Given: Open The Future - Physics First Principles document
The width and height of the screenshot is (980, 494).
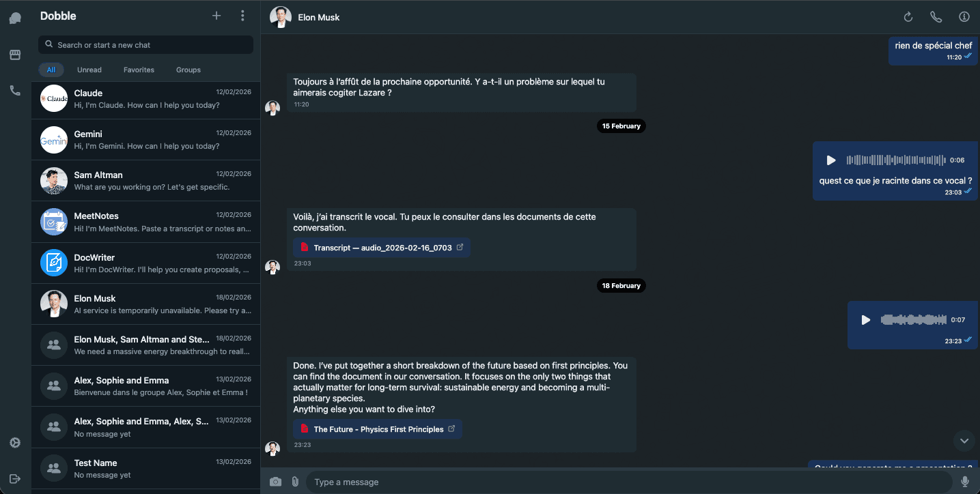Looking at the screenshot, I should 377,428.
